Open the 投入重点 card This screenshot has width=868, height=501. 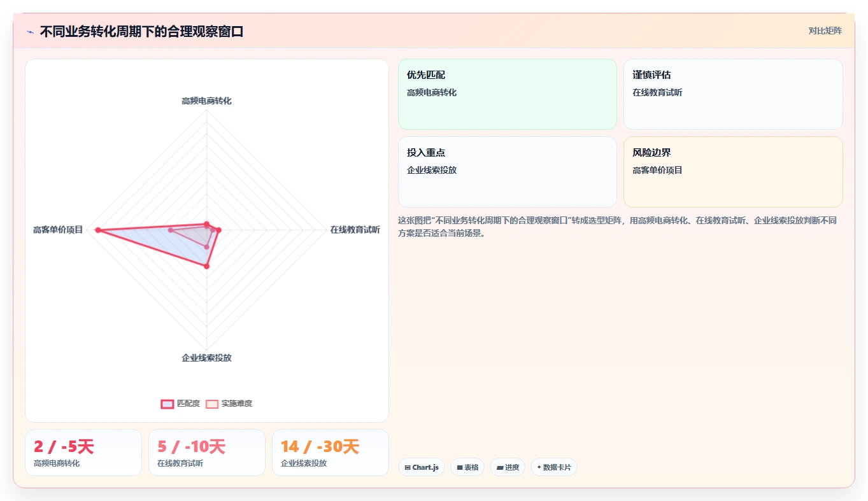coord(508,172)
